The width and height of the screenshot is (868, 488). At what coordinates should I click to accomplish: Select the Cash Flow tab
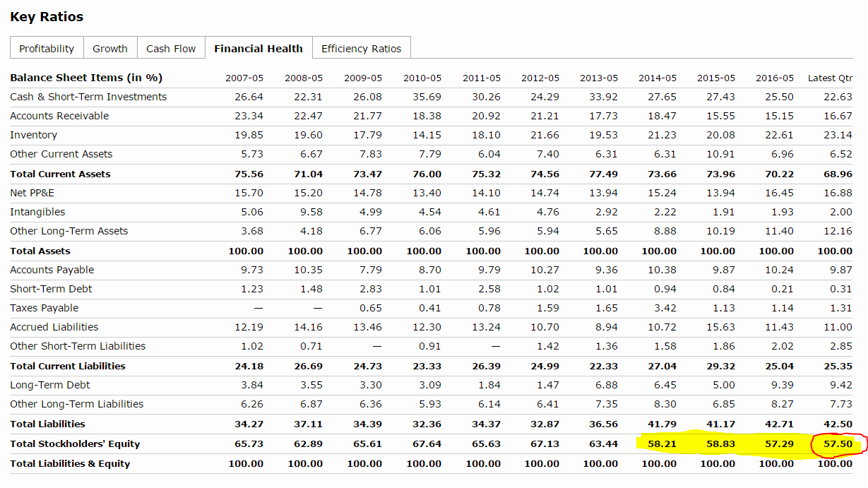tap(171, 49)
